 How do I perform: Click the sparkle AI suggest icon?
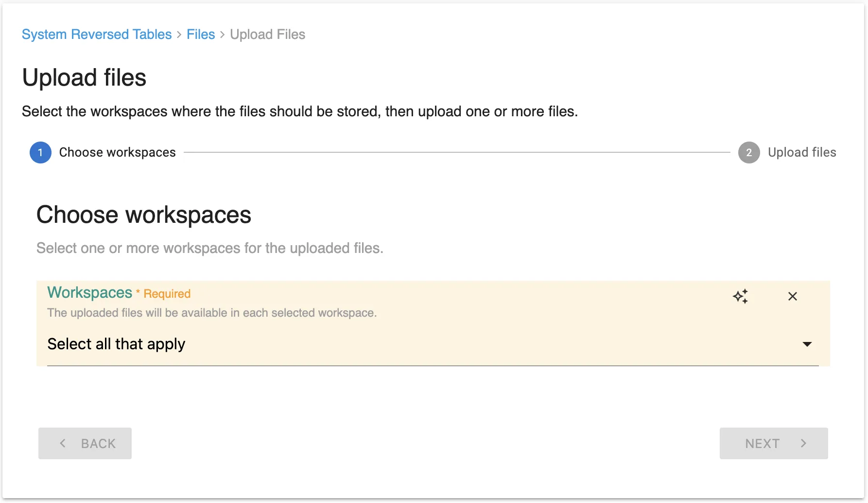click(740, 296)
